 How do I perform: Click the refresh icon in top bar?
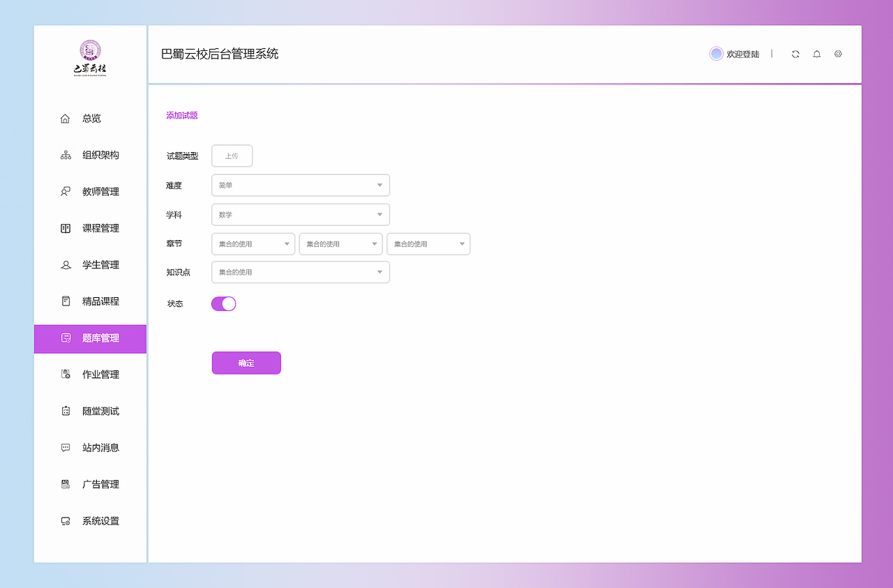795,54
